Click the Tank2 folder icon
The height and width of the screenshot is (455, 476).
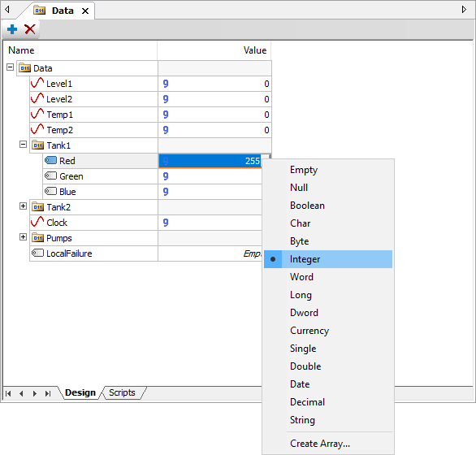click(37, 206)
